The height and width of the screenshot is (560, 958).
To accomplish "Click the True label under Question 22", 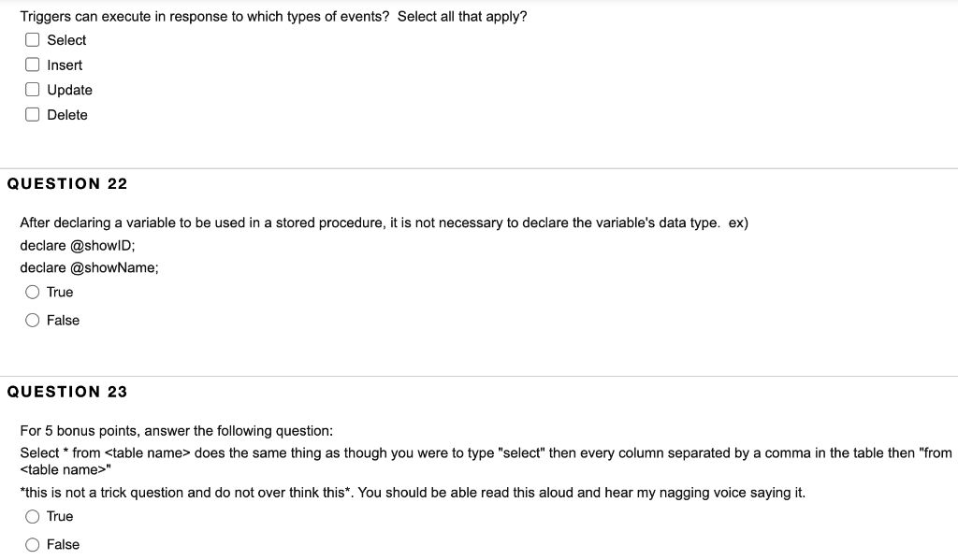I will pos(59,292).
